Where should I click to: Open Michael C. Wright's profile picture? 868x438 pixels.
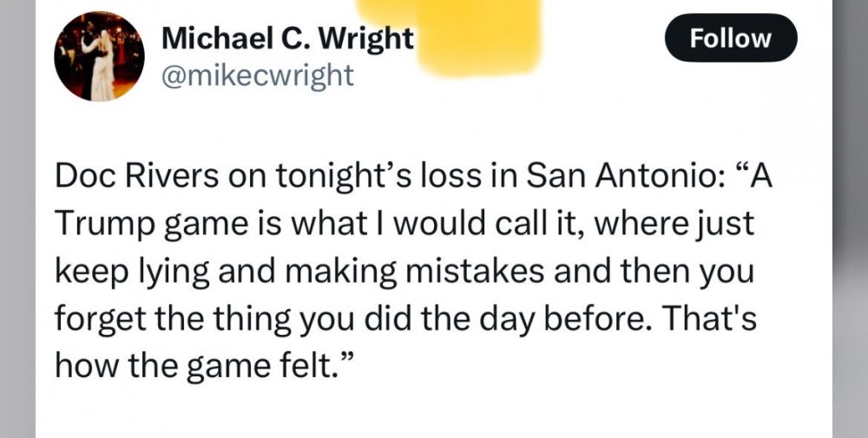coord(98,57)
